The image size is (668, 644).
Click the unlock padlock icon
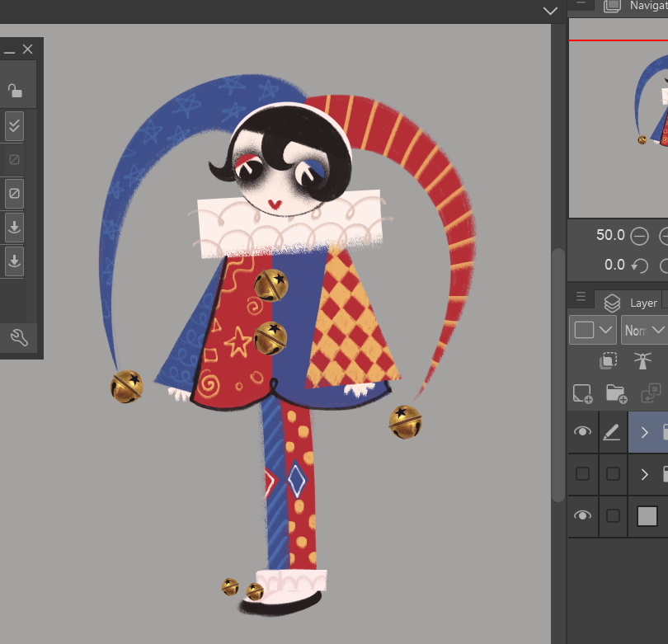[x=15, y=91]
